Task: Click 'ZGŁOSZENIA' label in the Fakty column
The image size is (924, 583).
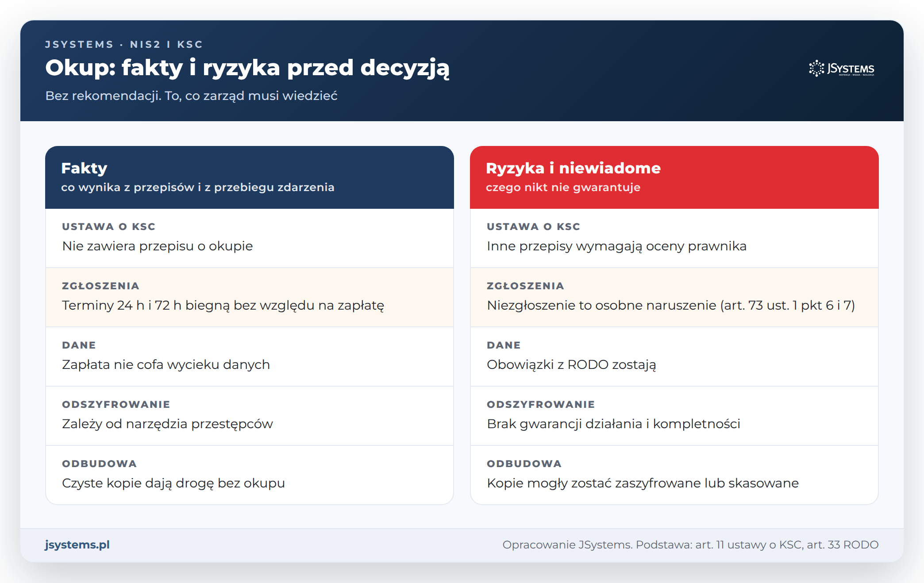Action: tap(100, 286)
